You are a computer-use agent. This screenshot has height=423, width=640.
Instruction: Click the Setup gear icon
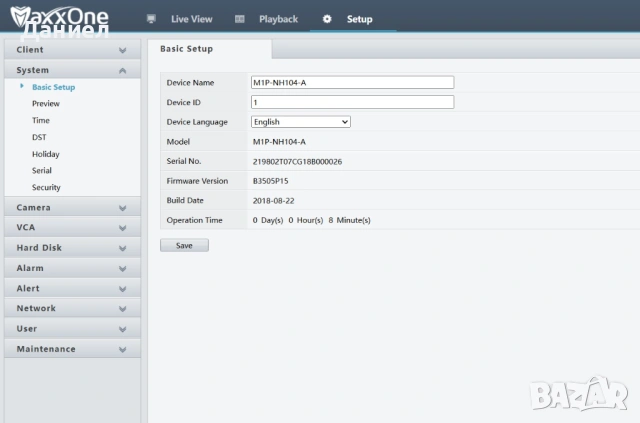pos(327,19)
